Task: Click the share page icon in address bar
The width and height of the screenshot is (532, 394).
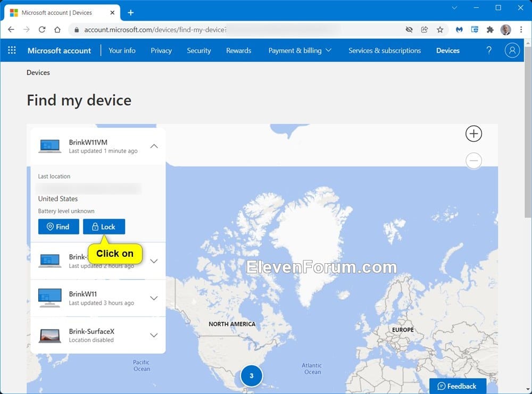Action: tap(425, 30)
